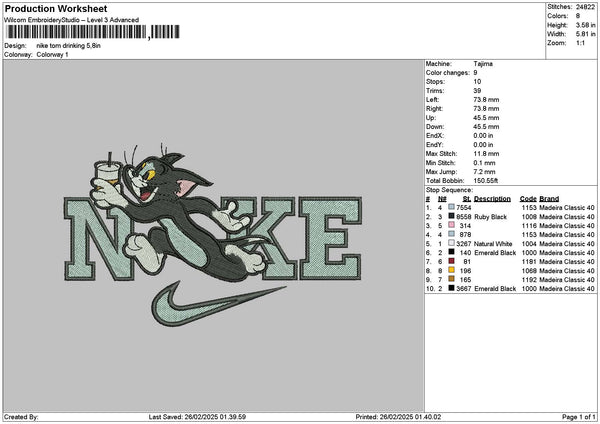Click the 'Colorway 1' value
This screenshot has height=424, width=600.
click(52, 55)
